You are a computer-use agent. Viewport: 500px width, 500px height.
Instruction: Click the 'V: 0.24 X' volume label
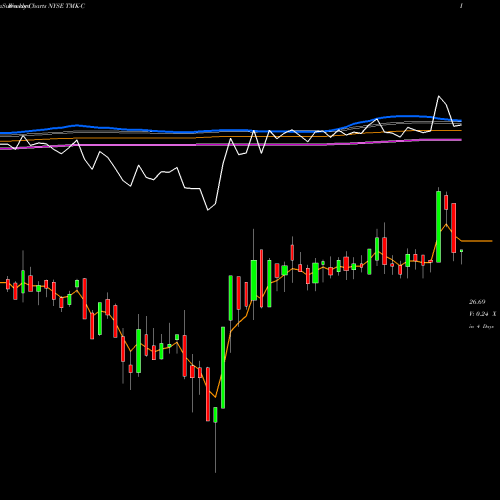point(483,314)
